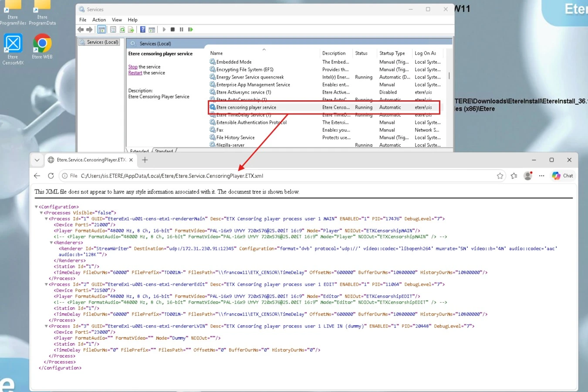
Task: Open the File menu in Services
Action: pyautogui.click(x=83, y=20)
